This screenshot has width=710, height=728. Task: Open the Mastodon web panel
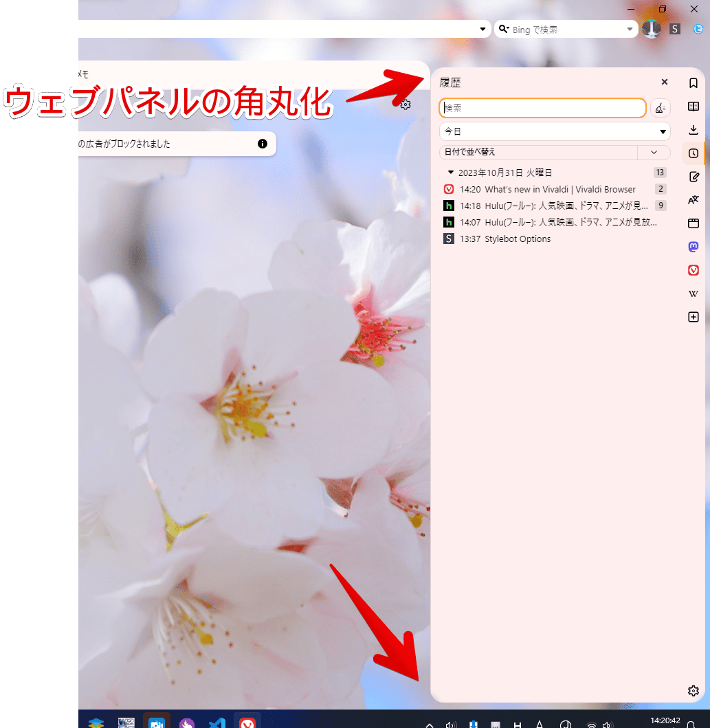pyautogui.click(x=694, y=247)
